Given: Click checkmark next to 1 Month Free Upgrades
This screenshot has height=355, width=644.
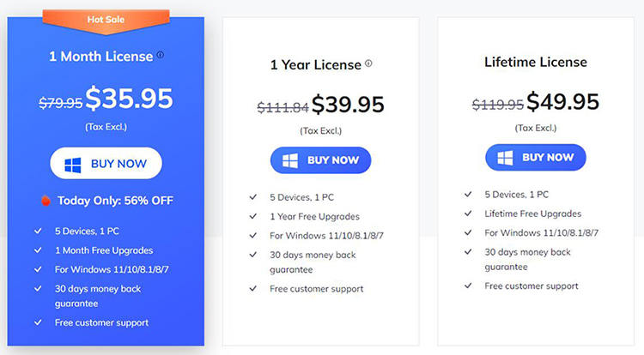Looking at the screenshot, I should (x=38, y=250).
